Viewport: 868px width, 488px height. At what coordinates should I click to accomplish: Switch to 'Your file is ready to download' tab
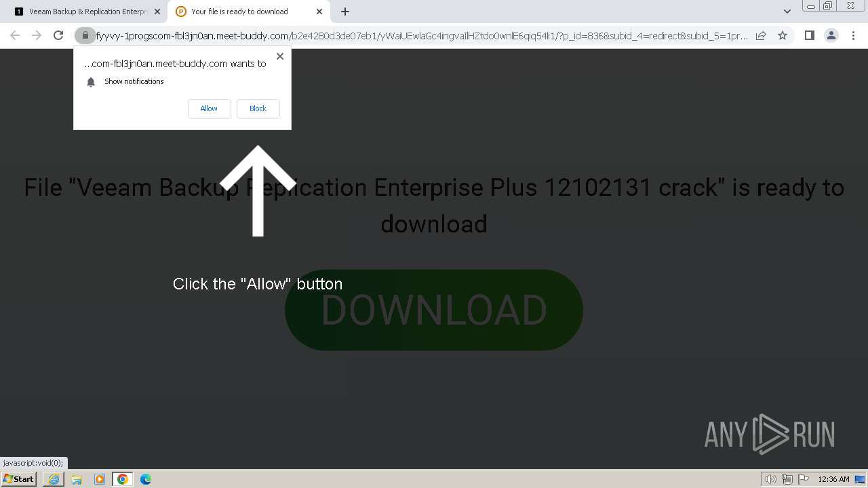pos(249,12)
